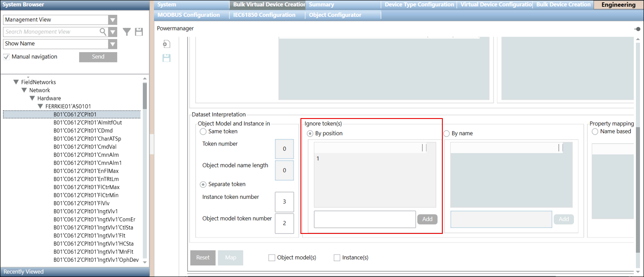
Task: Toggle the Manual navigation checkbox
Action: point(7,57)
